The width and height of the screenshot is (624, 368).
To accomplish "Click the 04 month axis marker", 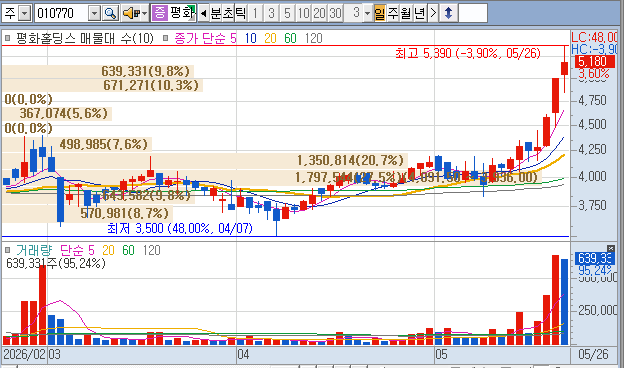I will point(243,354).
